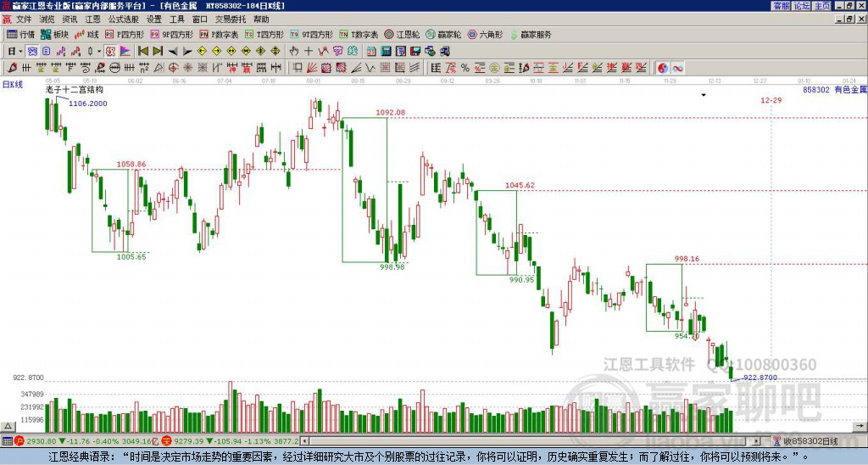
Task: Click the 论坛 button in title bar
Action: (x=802, y=6)
